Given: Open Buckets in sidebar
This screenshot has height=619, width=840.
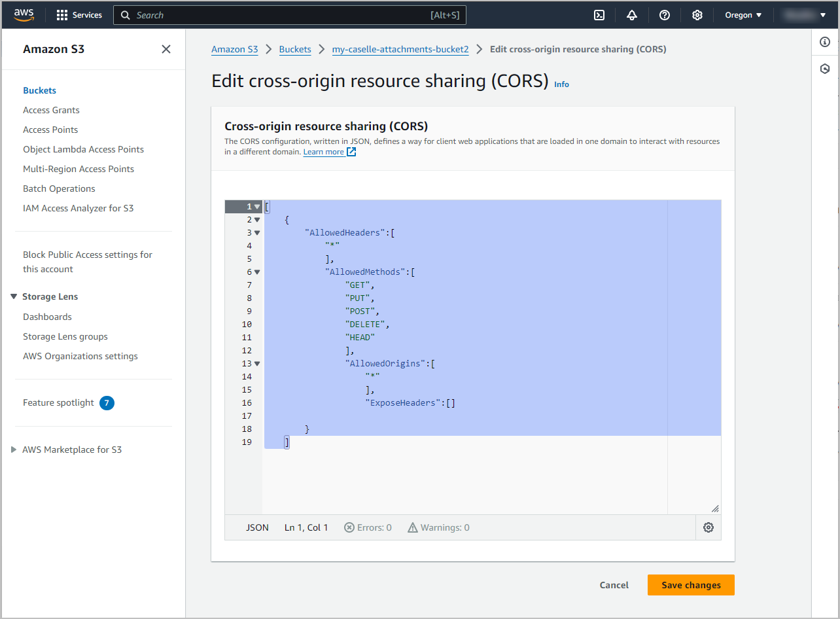Looking at the screenshot, I should tap(39, 90).
